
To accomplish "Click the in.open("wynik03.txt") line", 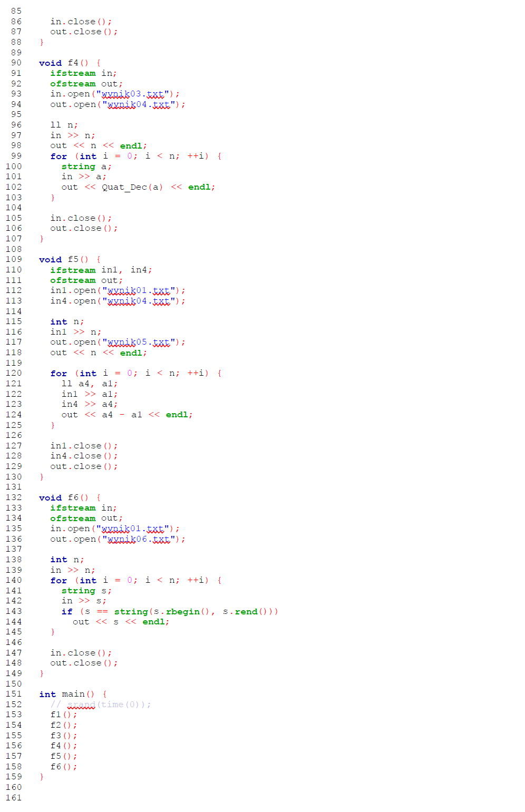I will click(115, 94).
